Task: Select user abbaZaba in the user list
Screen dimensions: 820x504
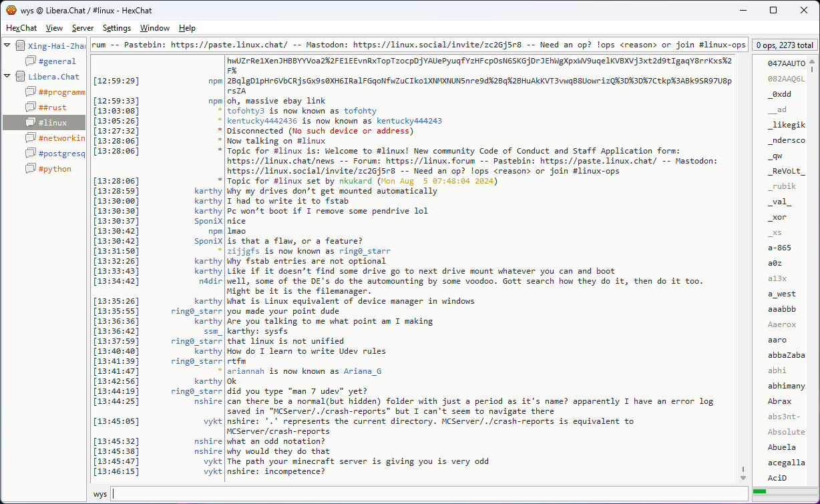Action: tap(786, 355)
